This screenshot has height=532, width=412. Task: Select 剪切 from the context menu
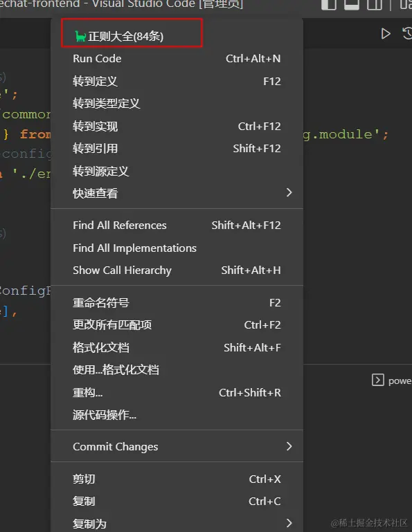pos(177,479)
